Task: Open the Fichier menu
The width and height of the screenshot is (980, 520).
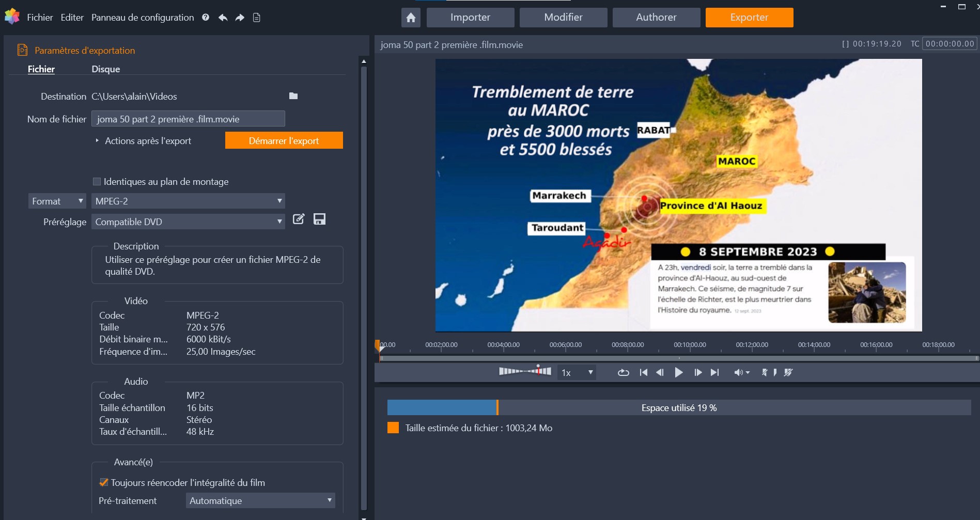Action: pyautogui.click(x=40, y=18)
